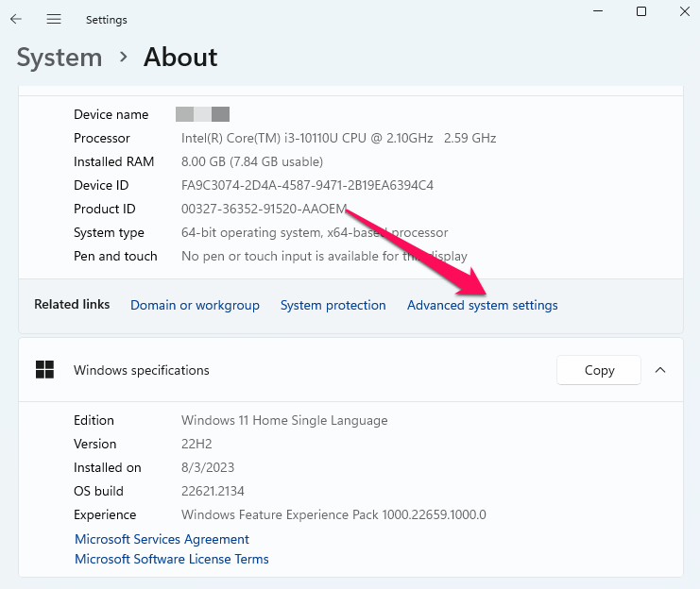Open System protection link
700x589 pixels.
click(x=333, y=305)
